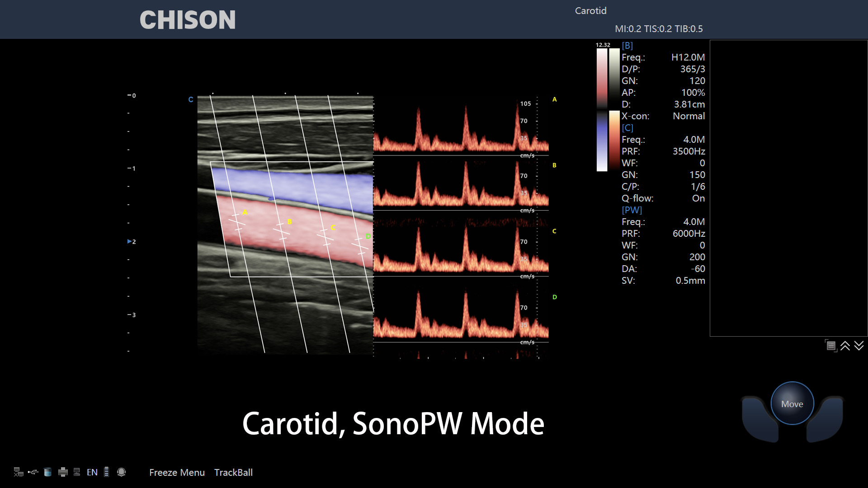This screenshot has height=488, width=868.
Task: Click the 105 velocity tick on spectrum A
Action: tap(525, 103)
